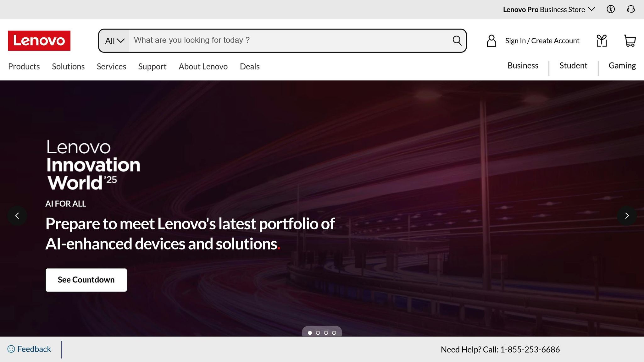Open the Services menu

pos(111,67)
